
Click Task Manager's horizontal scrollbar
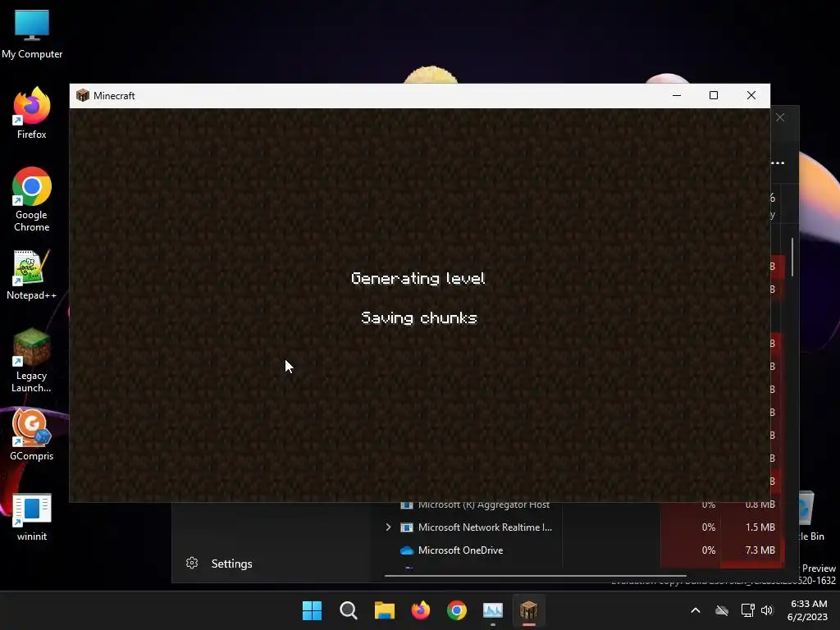coord(535,576)
